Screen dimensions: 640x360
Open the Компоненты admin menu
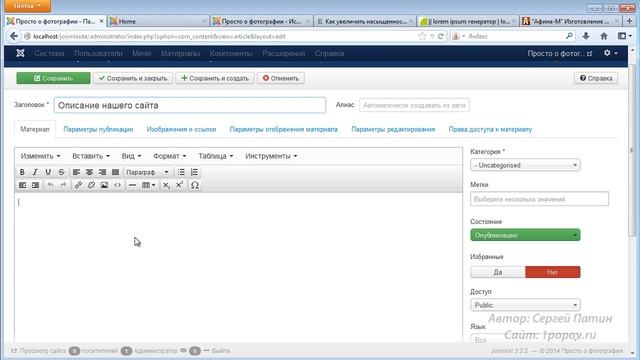point(231,53)
